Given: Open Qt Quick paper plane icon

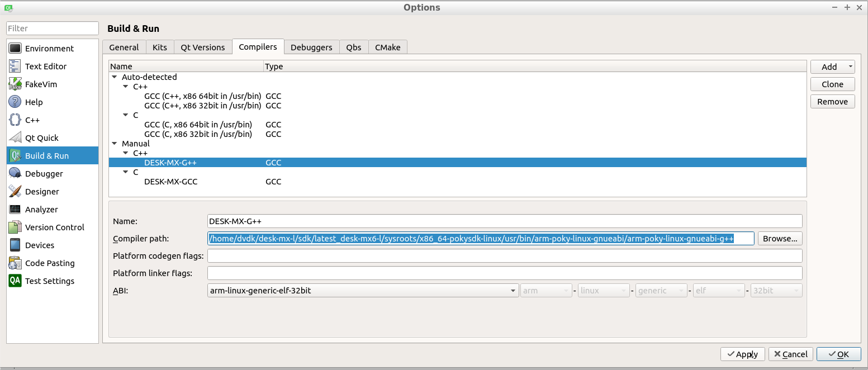Looking at the screenshot, I should pos(15,138).
